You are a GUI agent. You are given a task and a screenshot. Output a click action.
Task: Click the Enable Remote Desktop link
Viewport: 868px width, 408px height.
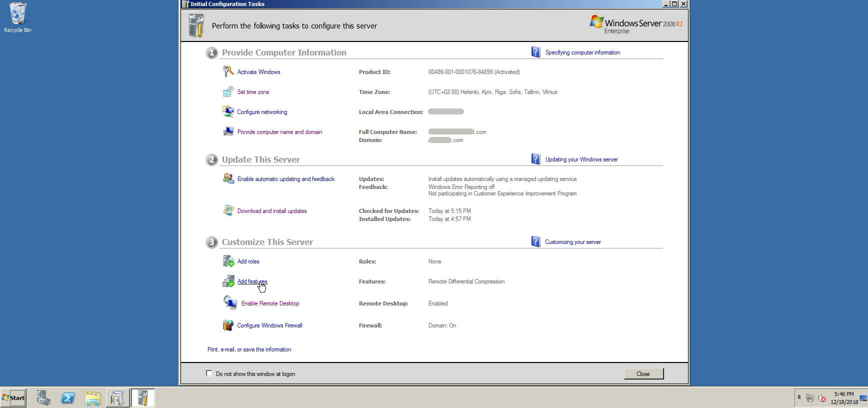[270, 303]
